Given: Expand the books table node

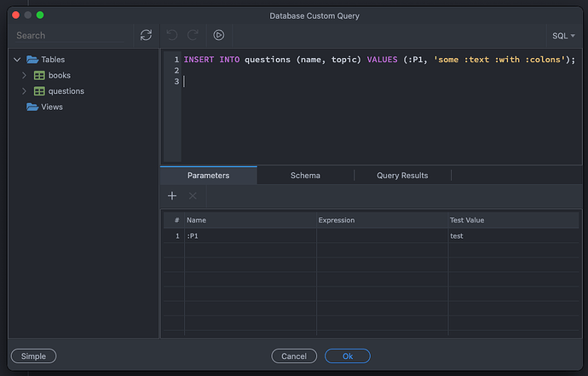Looking at the screenshot, I should (x=24, y=75).
